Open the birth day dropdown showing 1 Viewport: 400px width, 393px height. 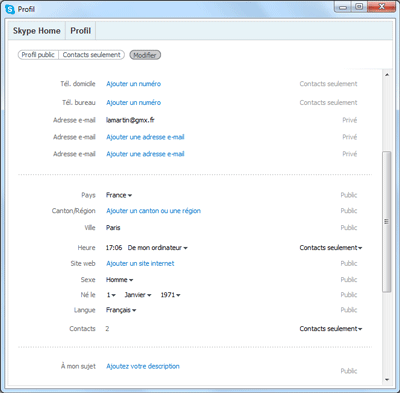point(111,295)
